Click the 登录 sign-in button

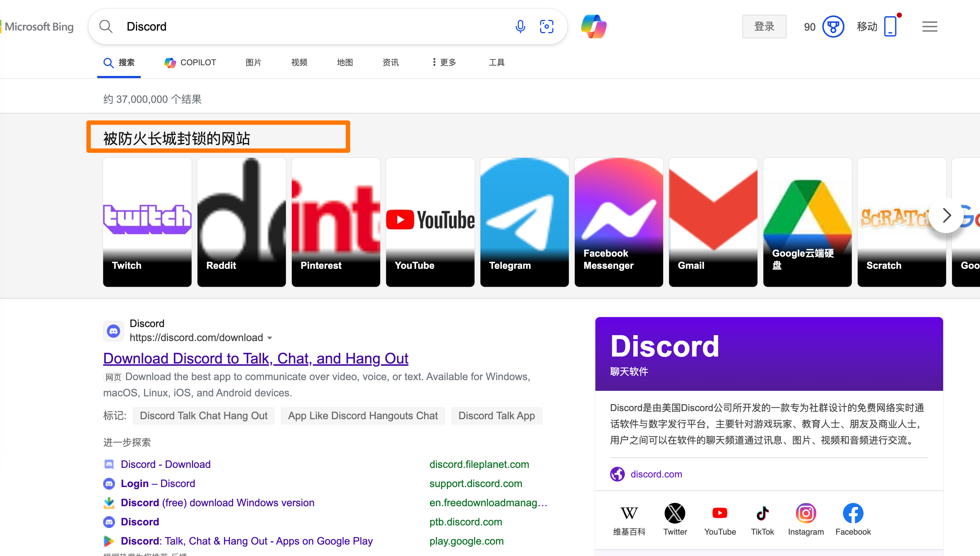[764, 26]
